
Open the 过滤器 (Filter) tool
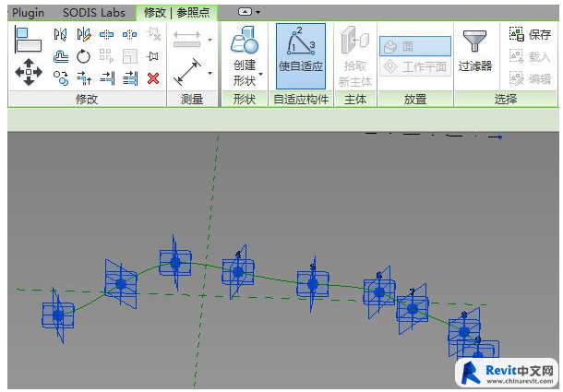tap(474, 51)
